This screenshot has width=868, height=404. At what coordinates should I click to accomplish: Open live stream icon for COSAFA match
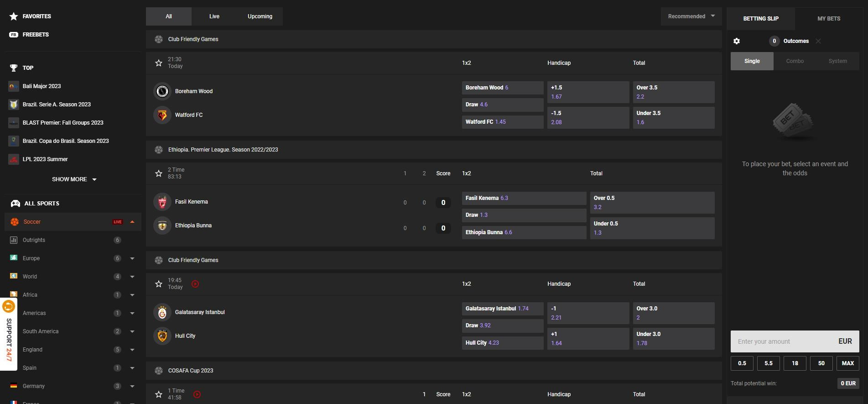(x=197, y=394)
